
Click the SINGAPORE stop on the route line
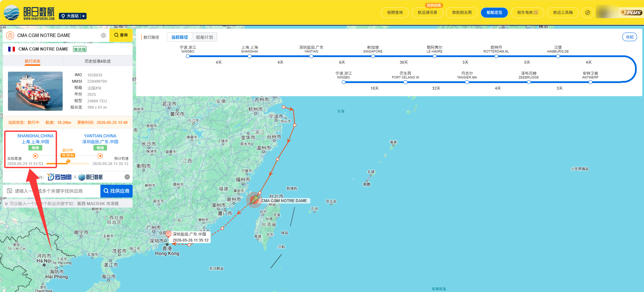[x=373, y=56]
